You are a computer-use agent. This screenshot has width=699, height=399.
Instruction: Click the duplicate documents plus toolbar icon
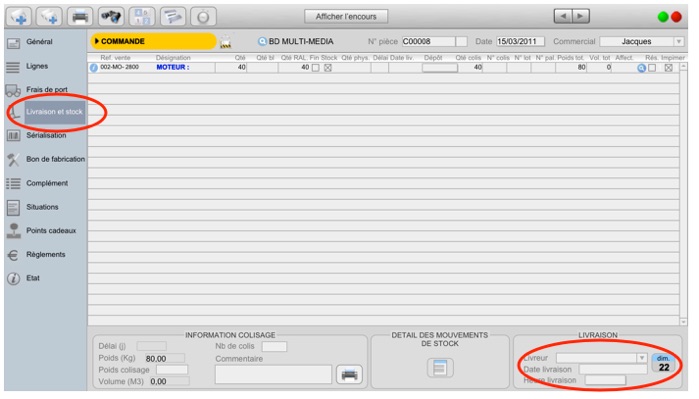click(49, 17)
